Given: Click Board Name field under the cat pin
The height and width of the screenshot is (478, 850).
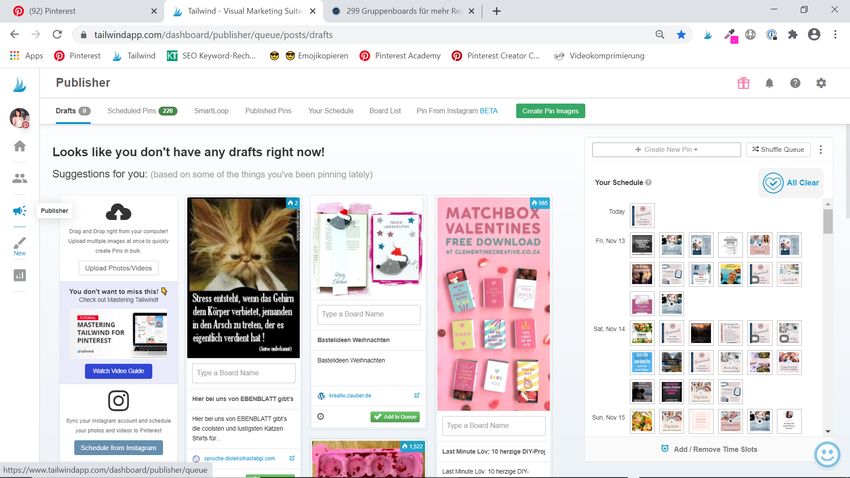Looking at the screenshot, I should pyautogui.click(x=244, y=373).
